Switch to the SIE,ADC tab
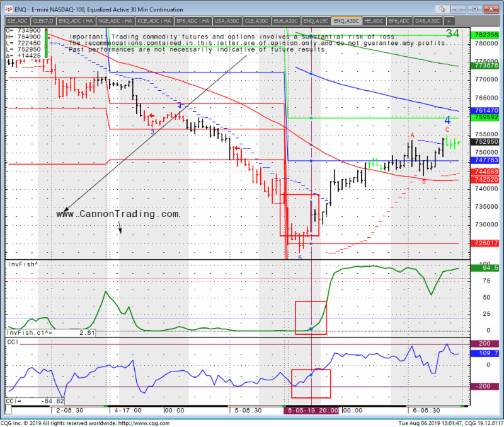 click(16, 21)
